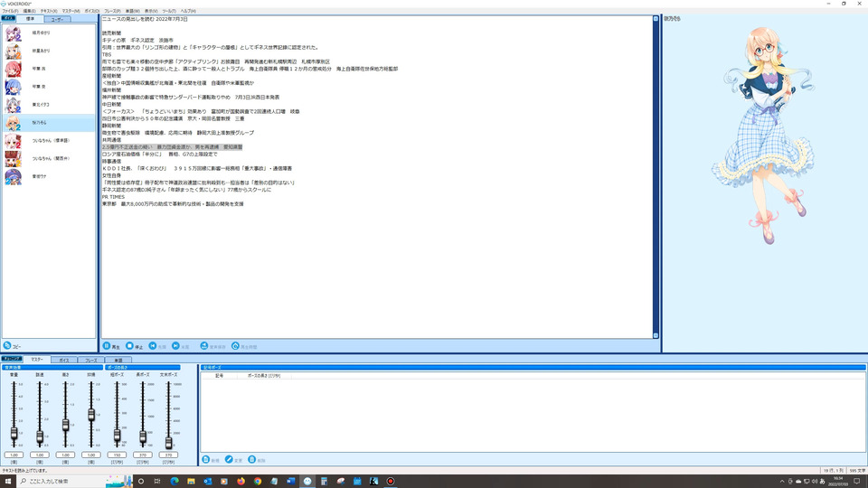868x488 pixels.
Task: Click 削除 delete icon in symbol pause panel
Action: pos(252,460)
